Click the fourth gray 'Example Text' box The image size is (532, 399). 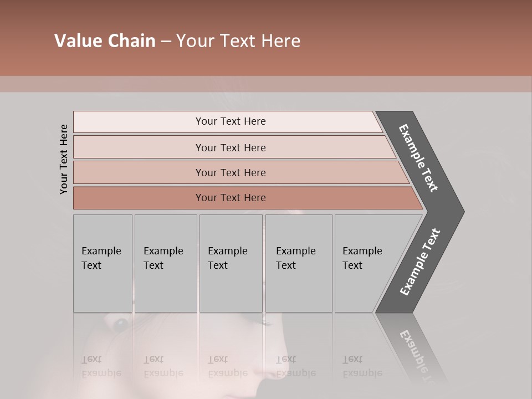[299, 263]
